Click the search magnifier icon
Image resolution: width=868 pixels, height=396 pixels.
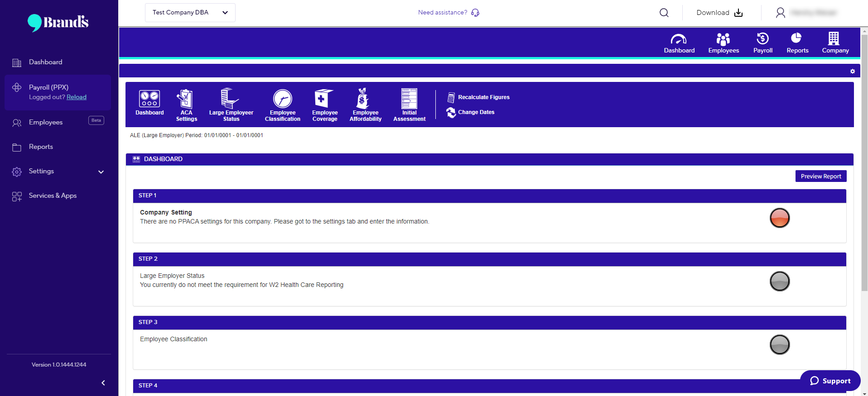pyautogui.click(x=664, y=13)
